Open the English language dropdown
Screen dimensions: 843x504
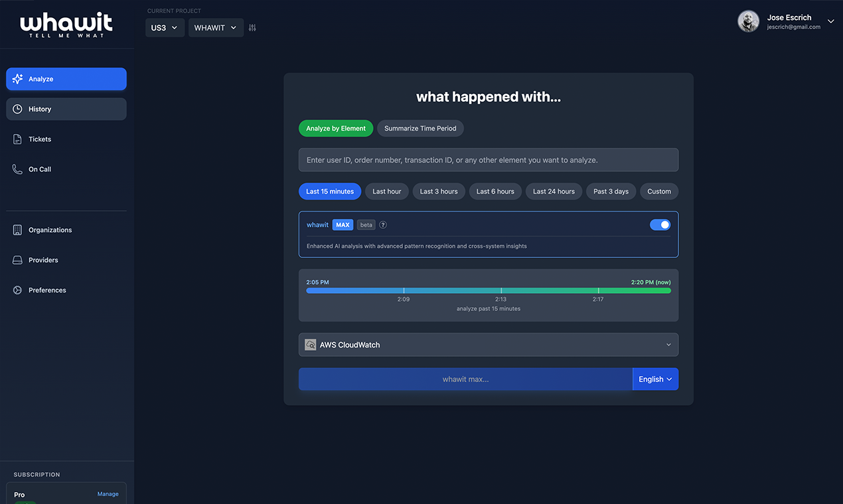[x=655, y=379]
